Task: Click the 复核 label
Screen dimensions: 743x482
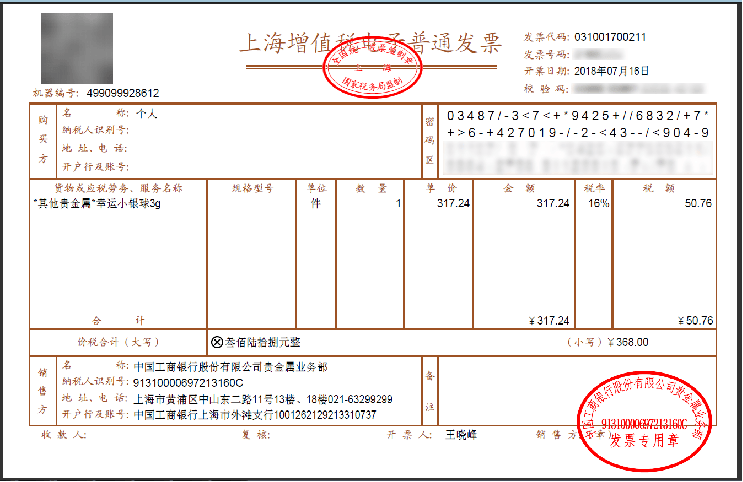Action: pos(256,435)
